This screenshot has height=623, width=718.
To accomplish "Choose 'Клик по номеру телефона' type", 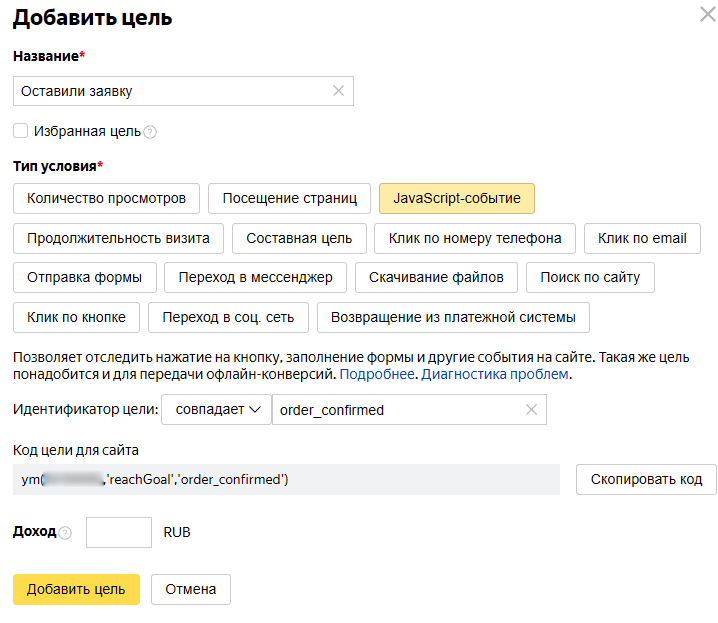I will pyautogui.click(x=475, y=238).
